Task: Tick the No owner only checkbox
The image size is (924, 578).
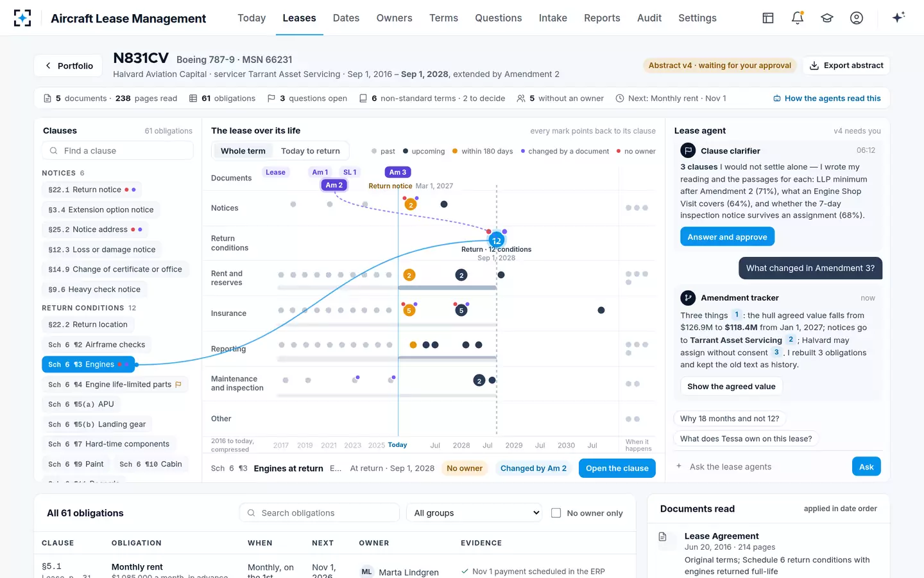Action: pos(556,512)
